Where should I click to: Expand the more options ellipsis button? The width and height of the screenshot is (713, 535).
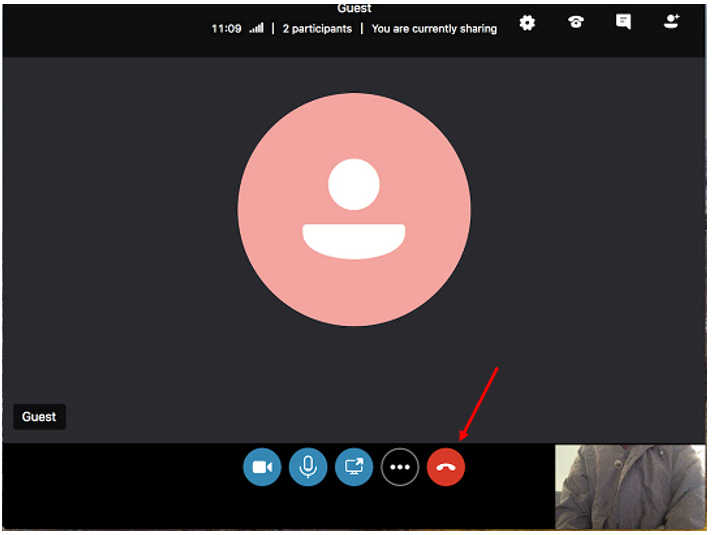pos(400,467)
